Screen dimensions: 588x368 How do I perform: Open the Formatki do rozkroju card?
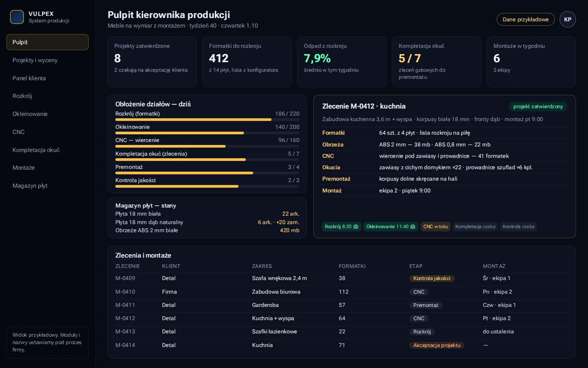coord(247,62)
